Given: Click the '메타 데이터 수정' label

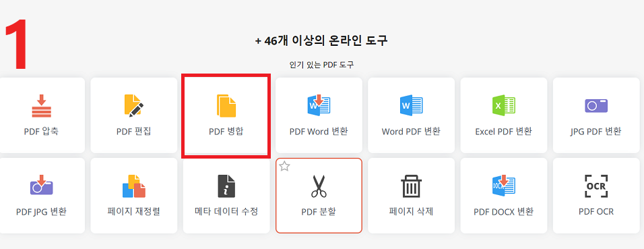Looking at the screenshot, I should pyautogui.click(x=226, y=211).
